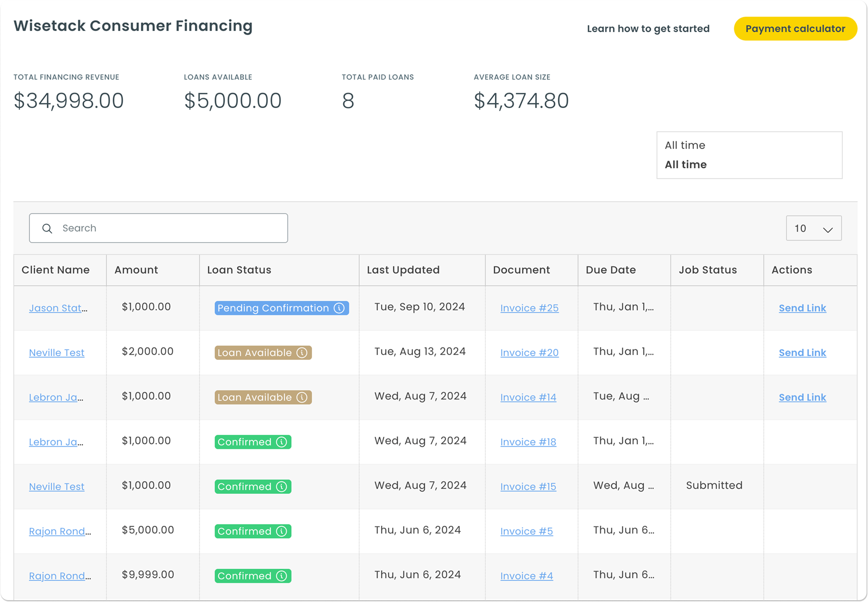Open Invoice #4 document
The width and height of the screenshot is (868, 602).
tap(527, 575)
